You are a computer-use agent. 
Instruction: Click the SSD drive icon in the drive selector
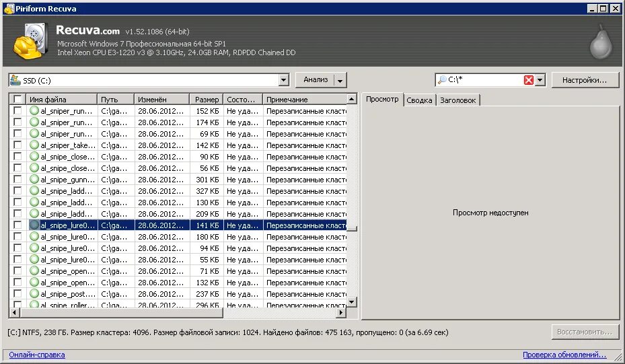point(15,80)
